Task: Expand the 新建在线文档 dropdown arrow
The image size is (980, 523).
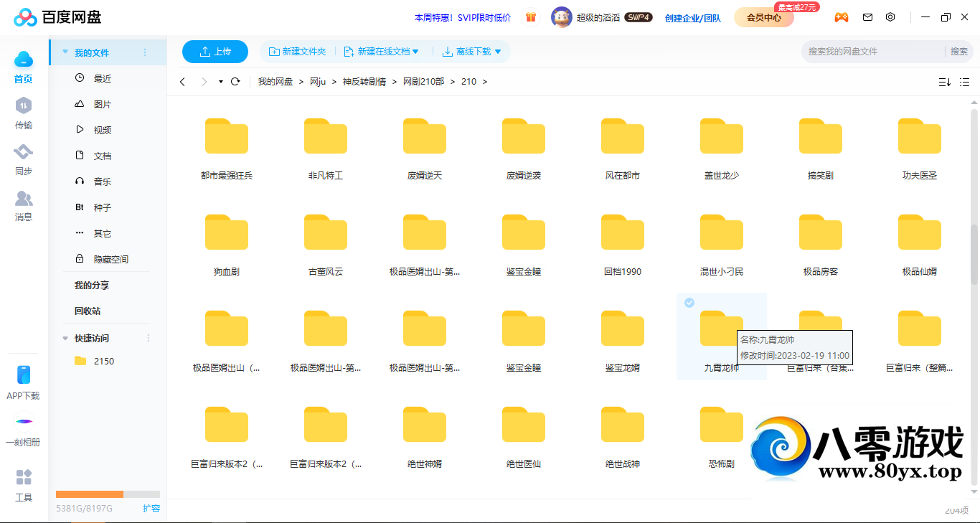Action: (415, 52)
